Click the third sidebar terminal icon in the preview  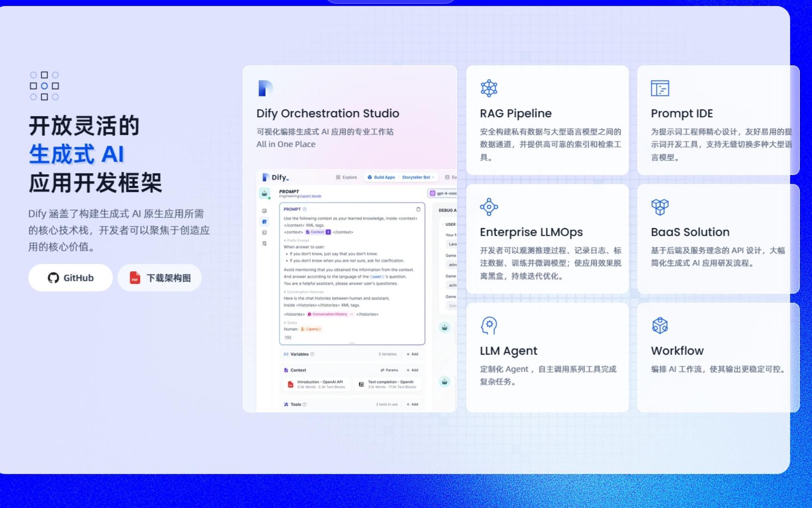pos(265,232)
